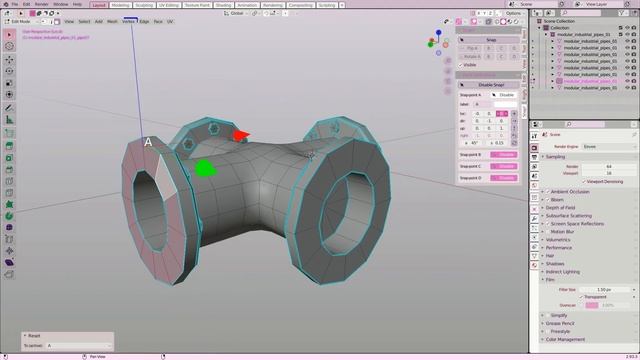
Task: Click the pink button for Snappoint C
Action: pyautogui.click(x=504, y=166)
